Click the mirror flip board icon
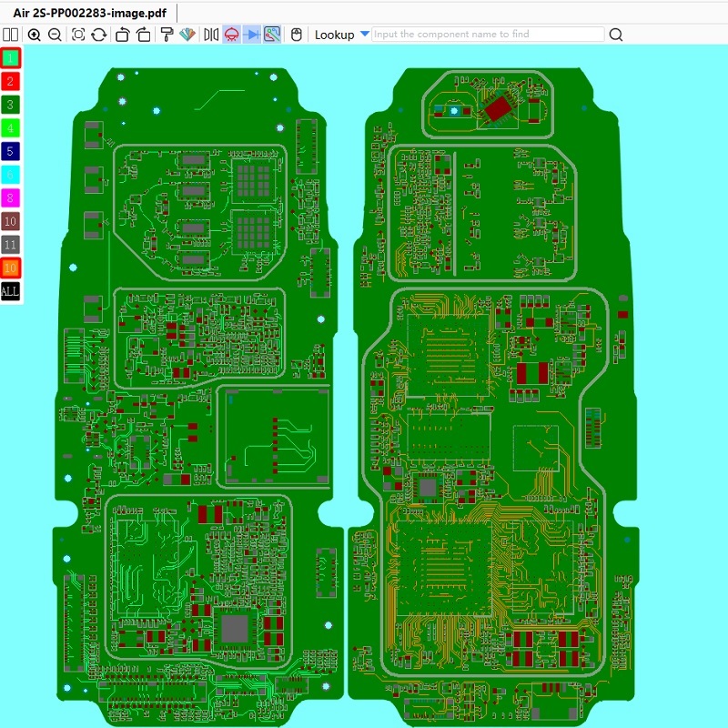 [211, 35]
